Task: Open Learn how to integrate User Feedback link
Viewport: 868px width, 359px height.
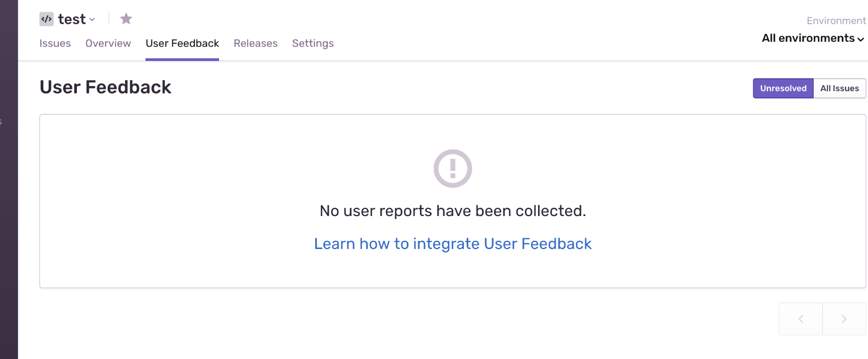Action: coord(452,244)
